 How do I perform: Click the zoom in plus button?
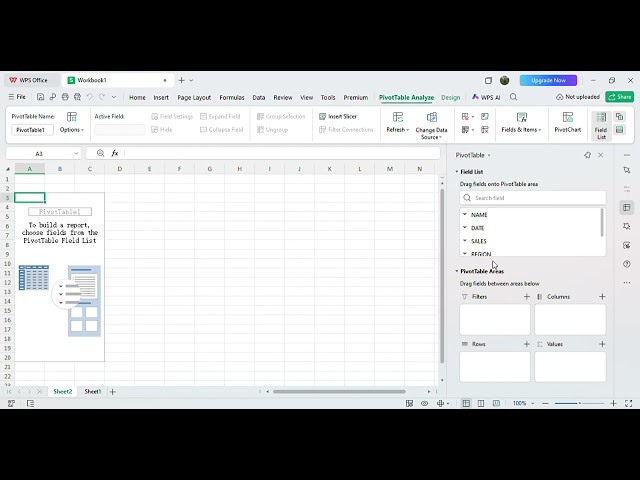(x=613, y=403)
